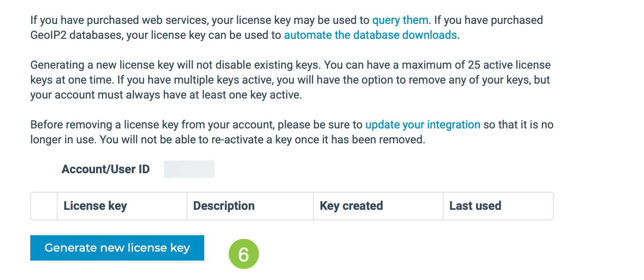Image resolution: width=644 pixels, height=280 pixels.
Task: Choose the Last used column header
Action: 498,206
